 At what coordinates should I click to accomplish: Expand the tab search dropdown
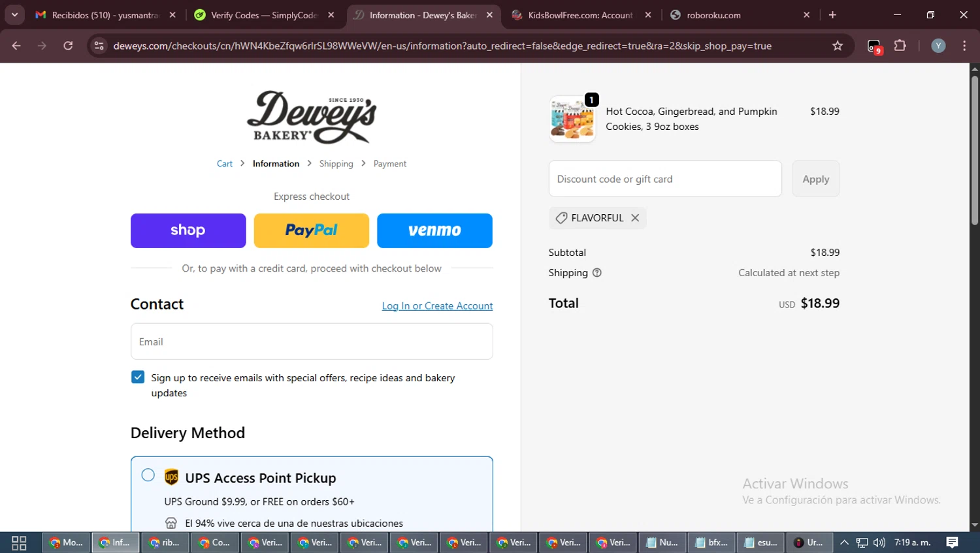14,15
